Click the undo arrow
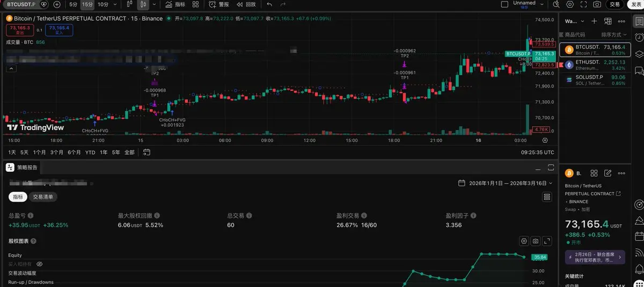The width and height of the screenshot is (644, 287). coord(269,4)
